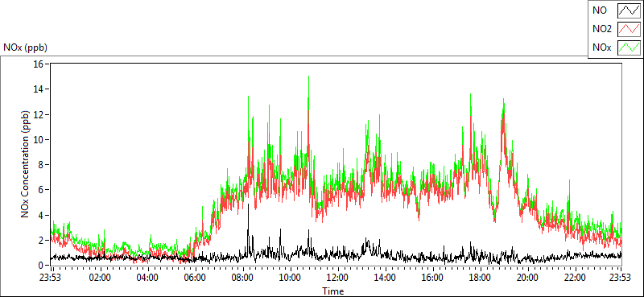644x297 pixels.
Task: Select the NO2 legend label
Action: click(602, 29)
